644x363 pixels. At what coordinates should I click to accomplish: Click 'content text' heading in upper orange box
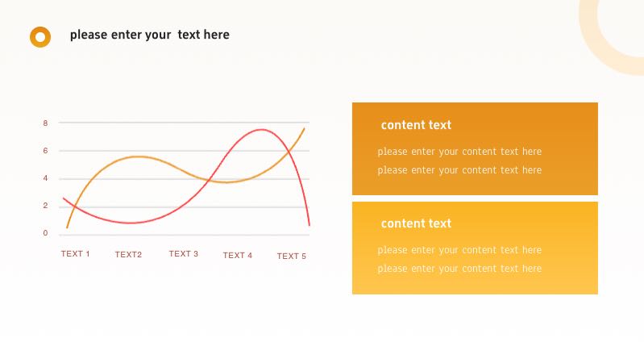416,125
